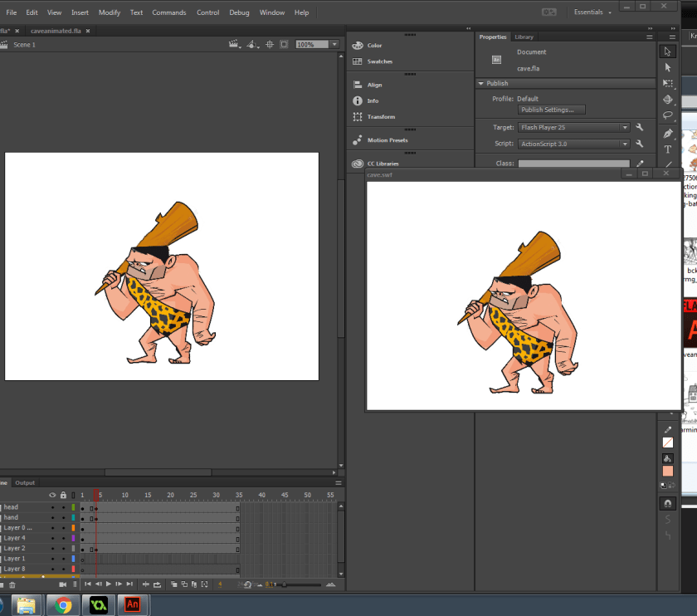Hide the head layer via eye column
The height and width of the screenshot is (616, 697).
(x=52, y=507)
